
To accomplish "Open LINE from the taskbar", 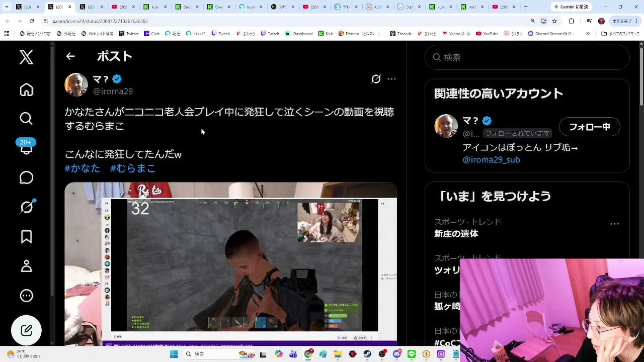I will 412,354.
